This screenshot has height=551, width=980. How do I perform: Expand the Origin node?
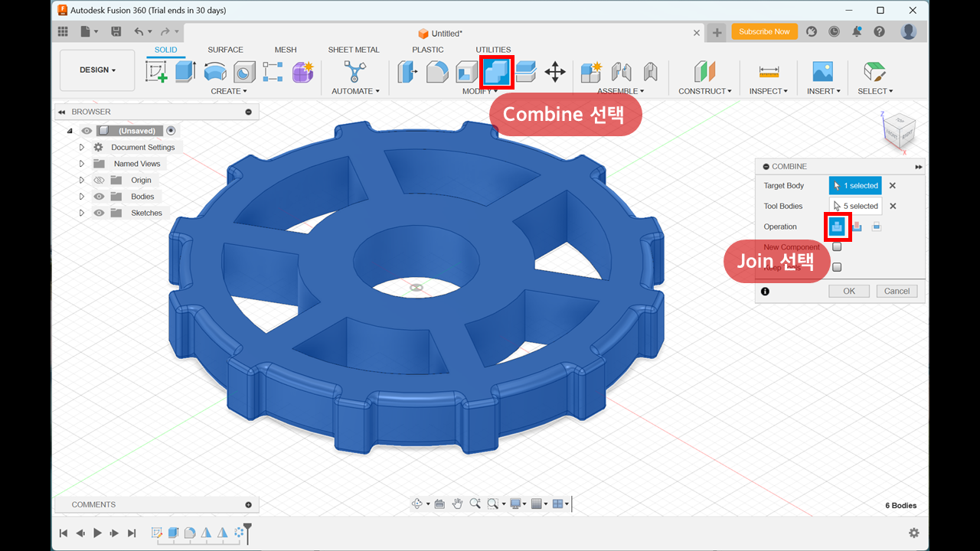click(x=82, y=181)
